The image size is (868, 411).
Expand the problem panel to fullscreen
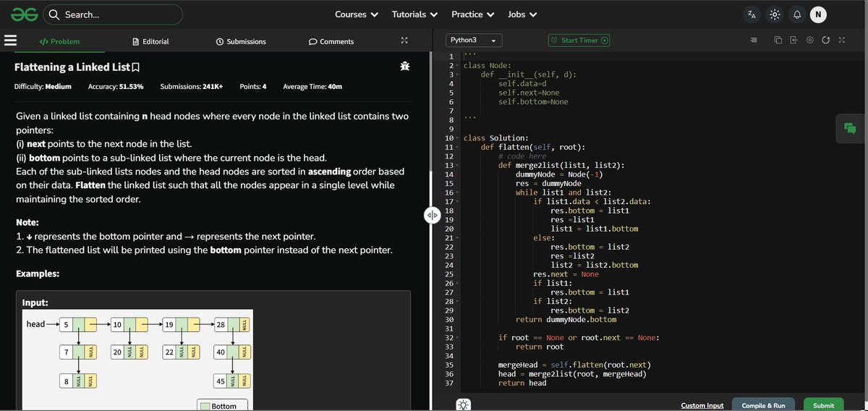point(404,41)
